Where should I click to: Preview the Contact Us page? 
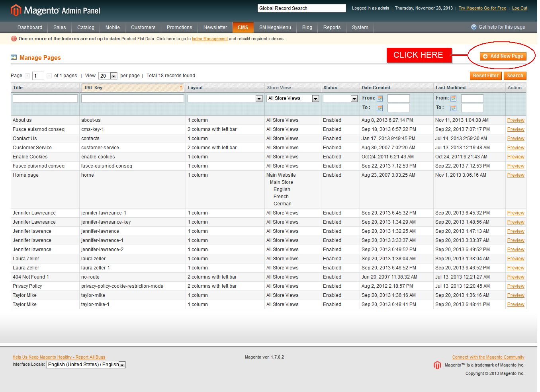coord(516,138)
